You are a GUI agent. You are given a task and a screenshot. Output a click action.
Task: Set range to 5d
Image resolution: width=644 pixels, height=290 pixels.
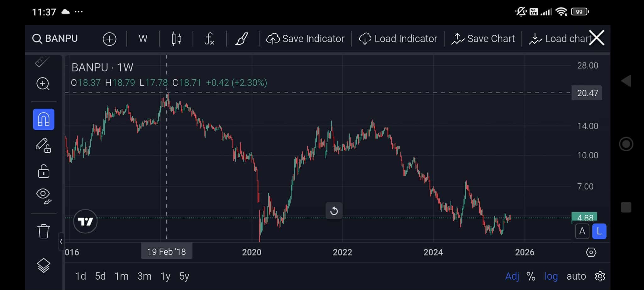(100, 276)
